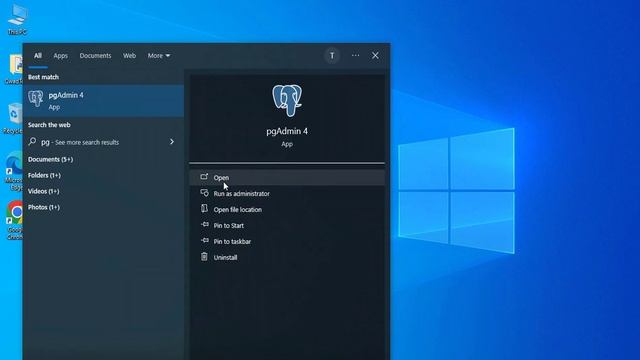Show Photos (1+) results
This screenshot has width=640, height=360.
(44, 207)
